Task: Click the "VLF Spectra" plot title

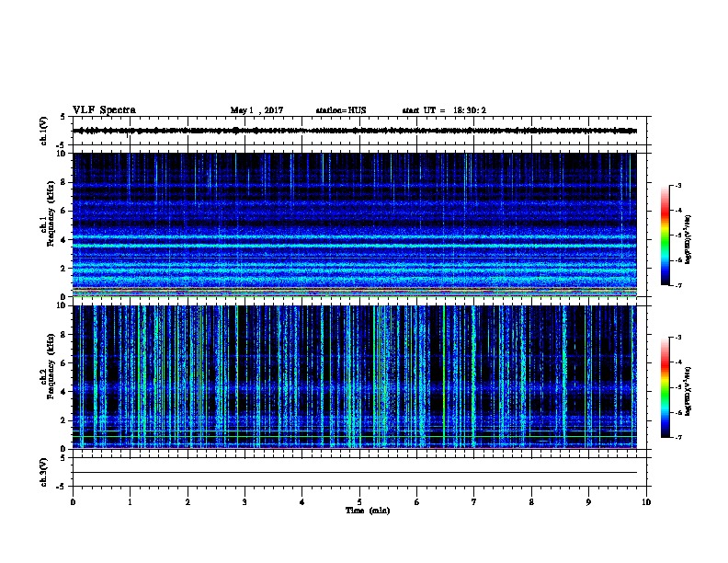Action: tap(104, 110)
